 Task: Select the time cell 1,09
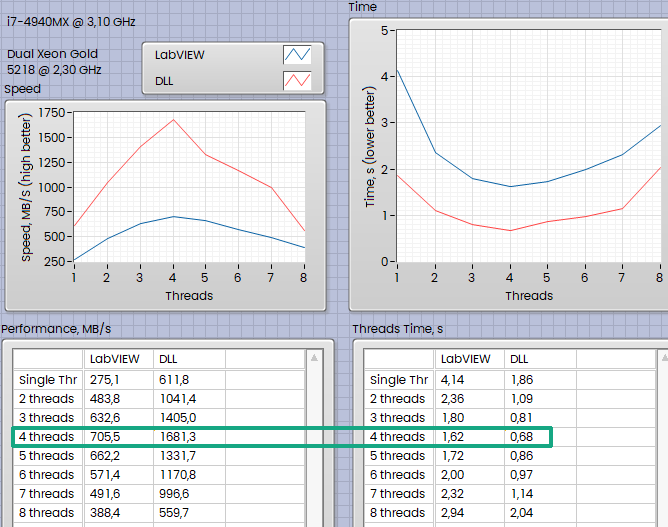540,399
